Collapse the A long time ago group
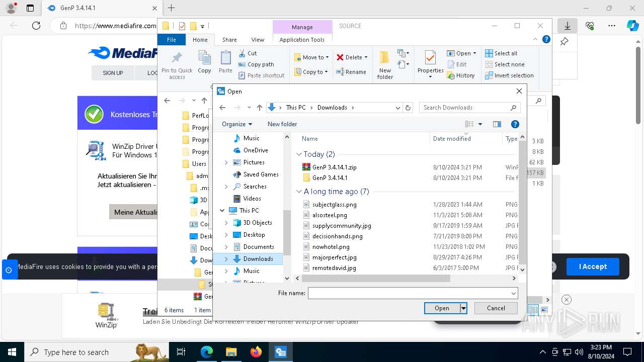The width and height of the screenshot is (644, 362). [299, 192]
